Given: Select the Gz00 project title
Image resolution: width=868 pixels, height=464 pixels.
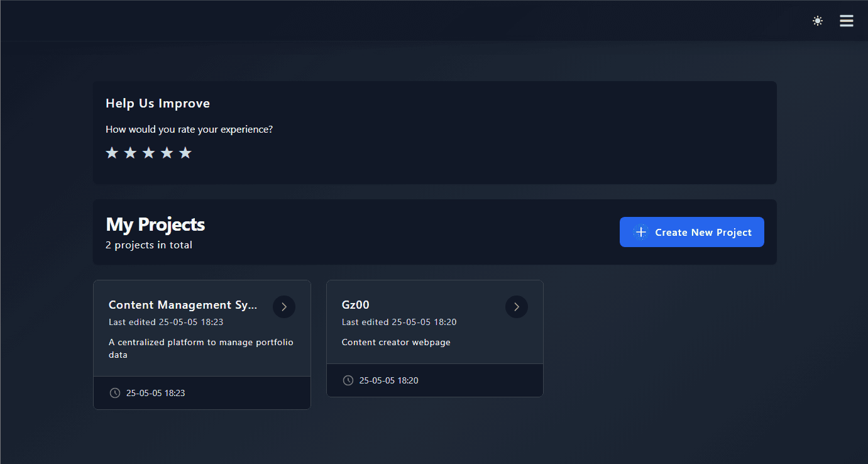Looking at the screenshot, I should (356, 305).
